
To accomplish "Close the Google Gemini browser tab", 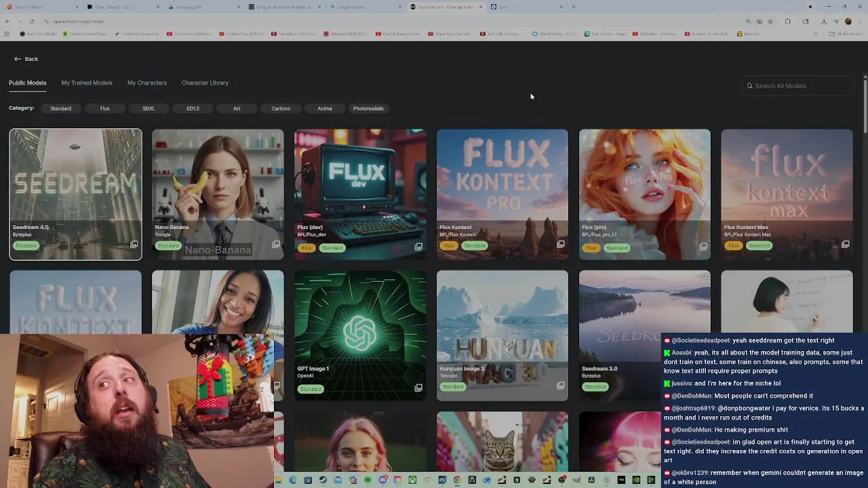I will 400,7.
